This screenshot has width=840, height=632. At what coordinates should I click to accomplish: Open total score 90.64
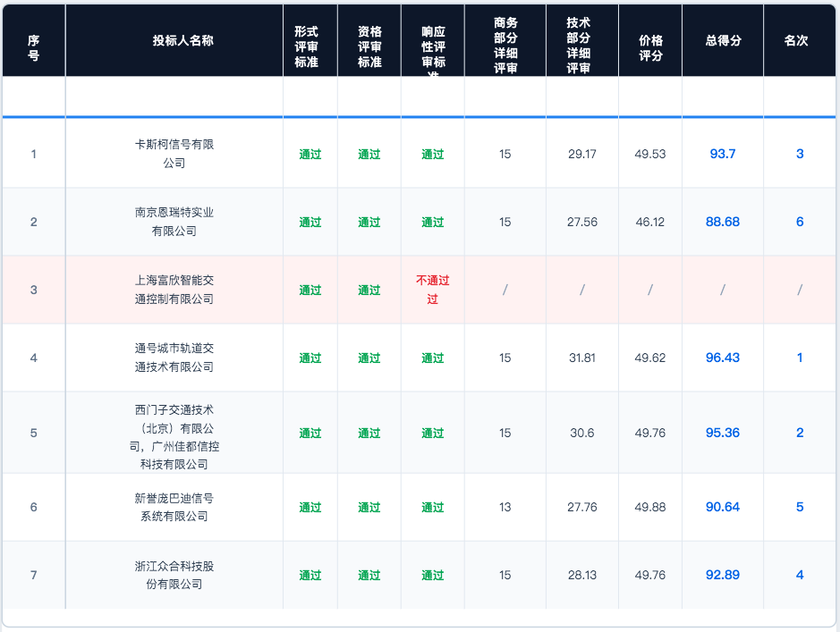723,508
